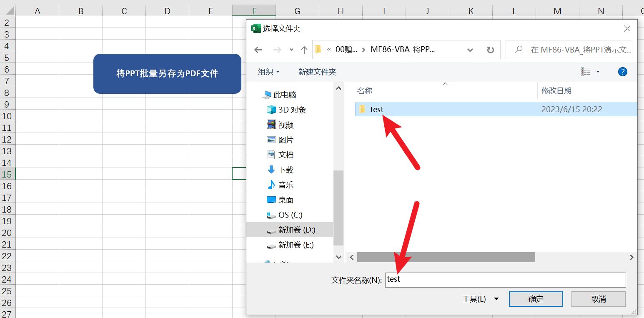The width and height of the screenshot is (644, 318).
Task: Click the Back arrow in folder dialog
Action: (x=258, y=50)
